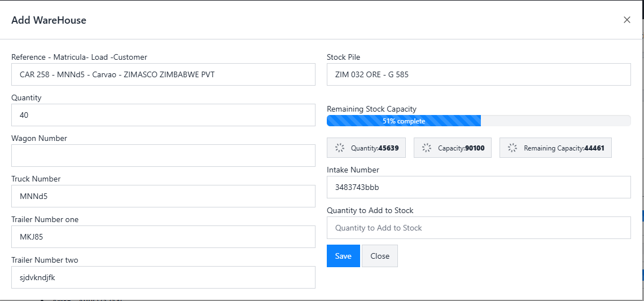Image resolution: width=644 pixels, height=301 pixels.
Task: Click the spinner icon beside Capacity:90100
Action: click(x=426, y=148)
